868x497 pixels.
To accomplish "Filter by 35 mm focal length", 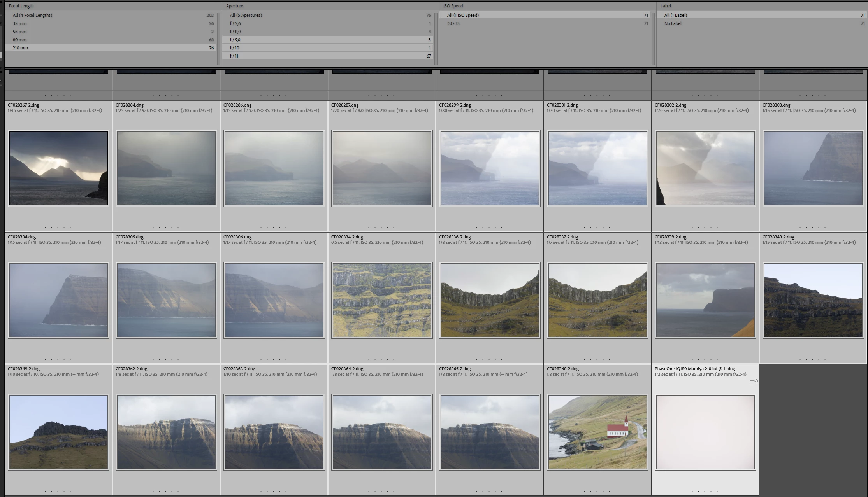I will 19,23.
